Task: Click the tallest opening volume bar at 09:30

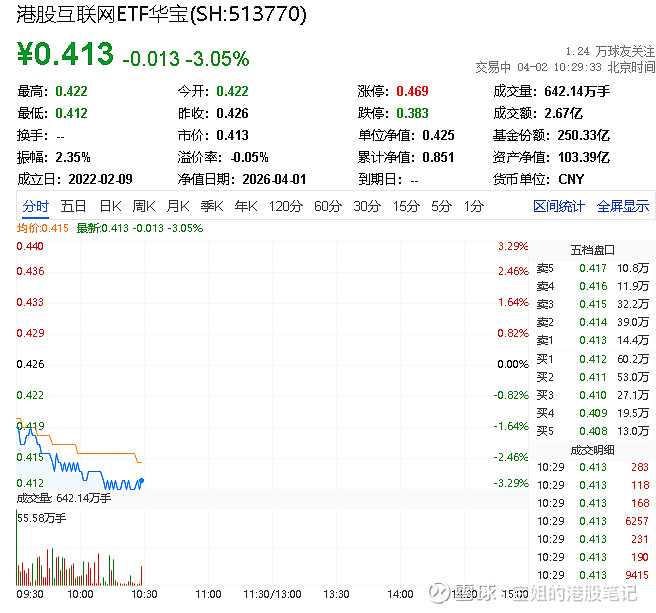Action: tap(17, 547)
